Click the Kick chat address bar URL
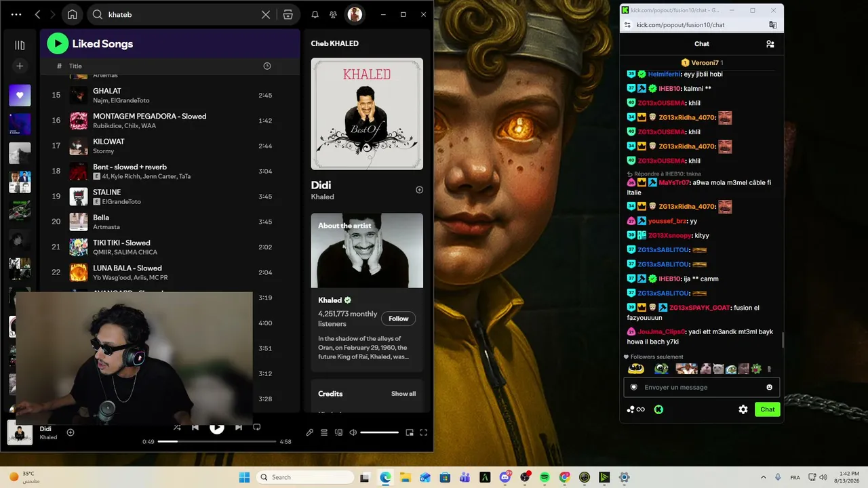The height and width of the screenshot is (488, 868). [680, 25]
